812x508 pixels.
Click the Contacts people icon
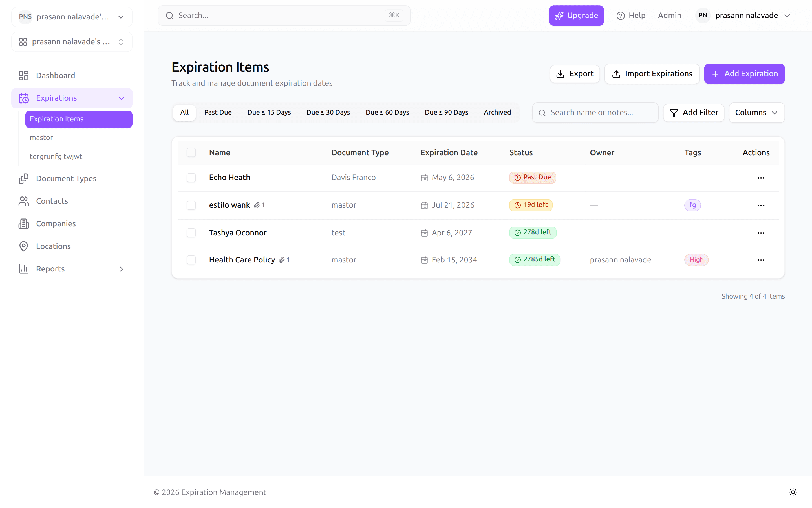[23, 201]
